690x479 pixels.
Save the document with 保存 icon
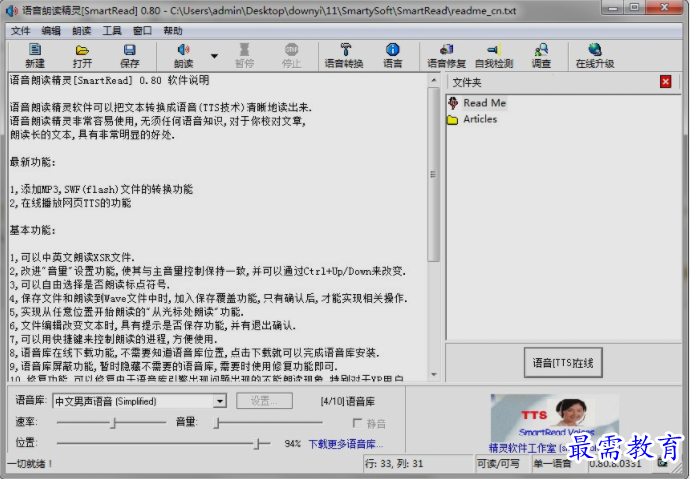129,55
